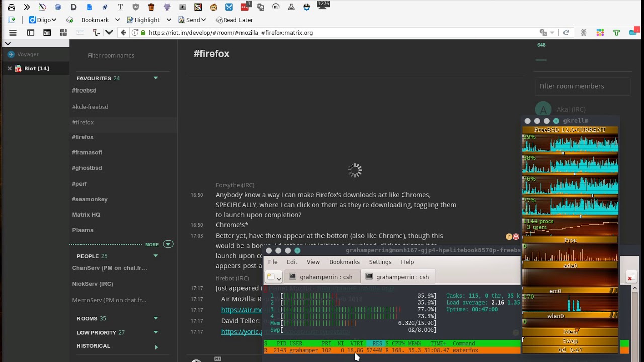Click the translate icon in address bar

(543, 33)
